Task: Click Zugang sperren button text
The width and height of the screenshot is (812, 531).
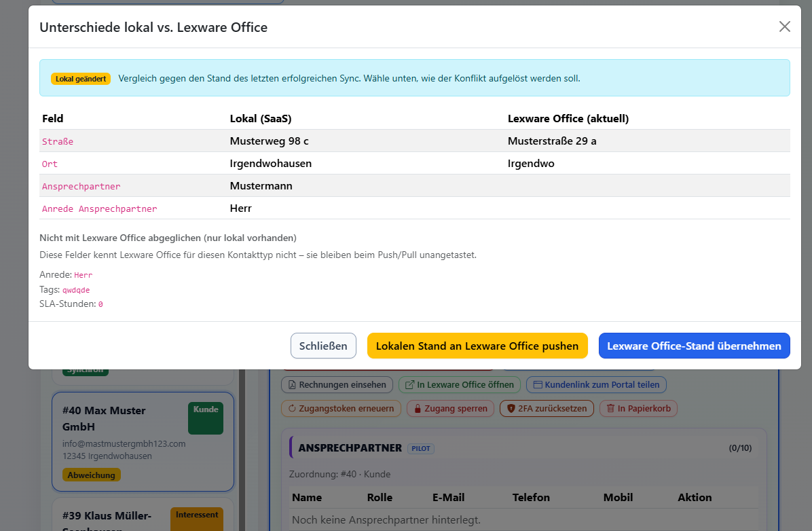Action: click(456, 408)
